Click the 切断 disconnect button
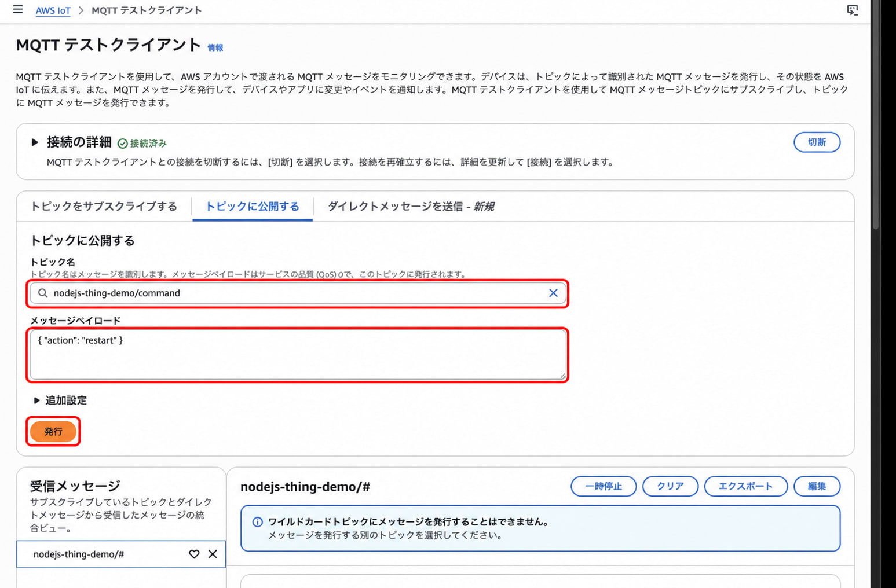Viewport: 896px width, 588px height. (817, 142)
